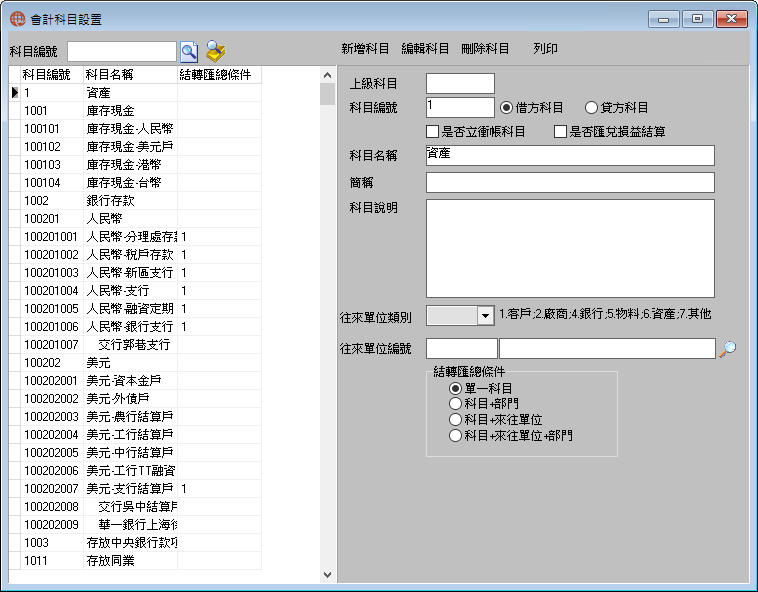This screenshot has height=592, width=758.
Task: Select row 100202006 美元-工行TT融資
Action: point(135,471)
